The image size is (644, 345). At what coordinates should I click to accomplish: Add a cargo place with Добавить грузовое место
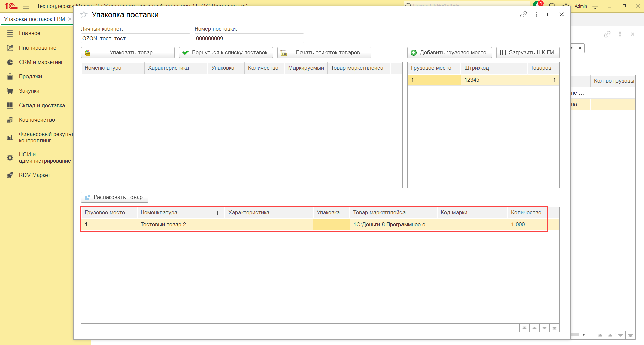(x=449, y=53)
